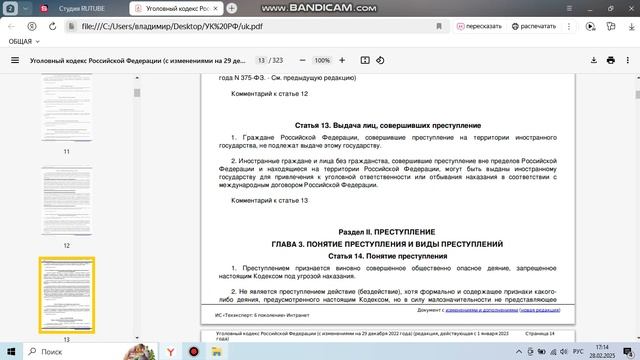Follow the изменениями и дополнениями link

tap(482, 310)
